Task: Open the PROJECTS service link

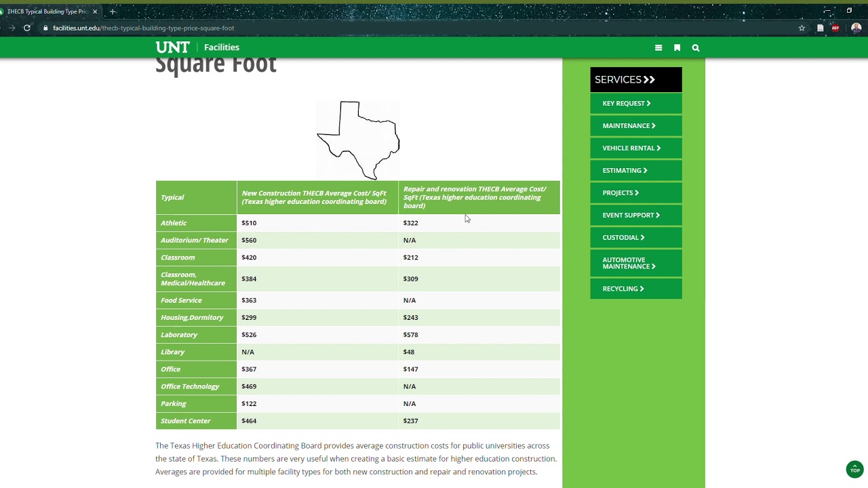Action: (636, 192)
